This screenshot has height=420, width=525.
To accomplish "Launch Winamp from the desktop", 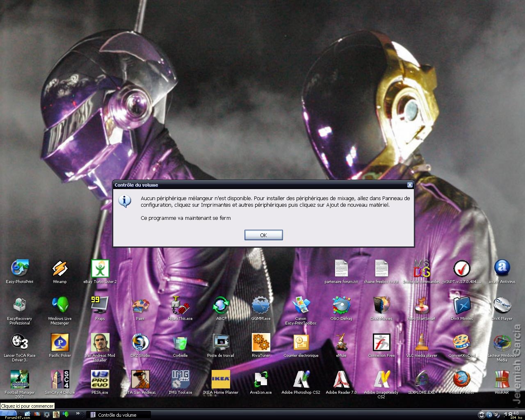I will (60, 272).
